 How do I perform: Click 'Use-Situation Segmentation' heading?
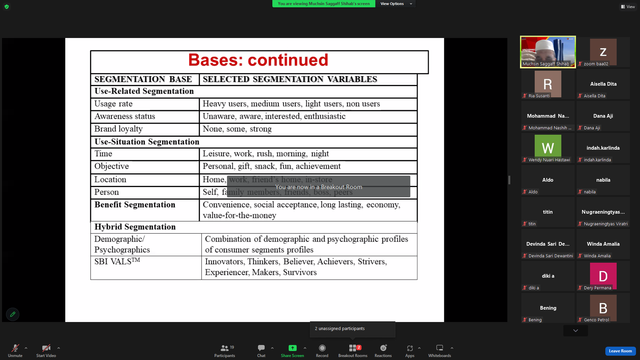147,142
